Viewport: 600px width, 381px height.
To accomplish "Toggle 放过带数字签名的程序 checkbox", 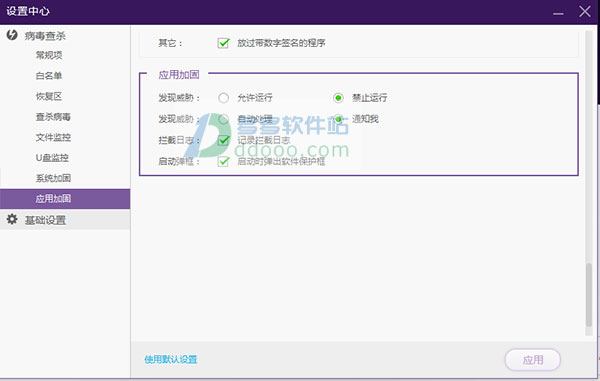I will point(223,43).
